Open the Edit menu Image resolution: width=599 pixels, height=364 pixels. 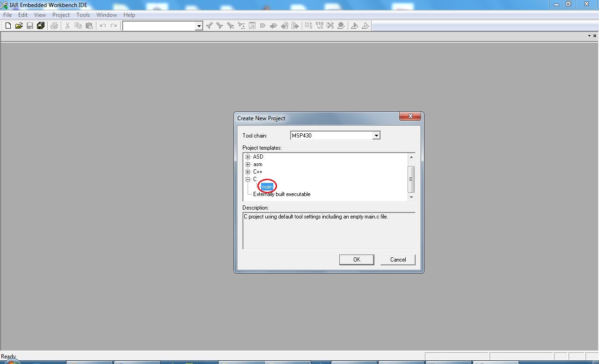[23, 15]
